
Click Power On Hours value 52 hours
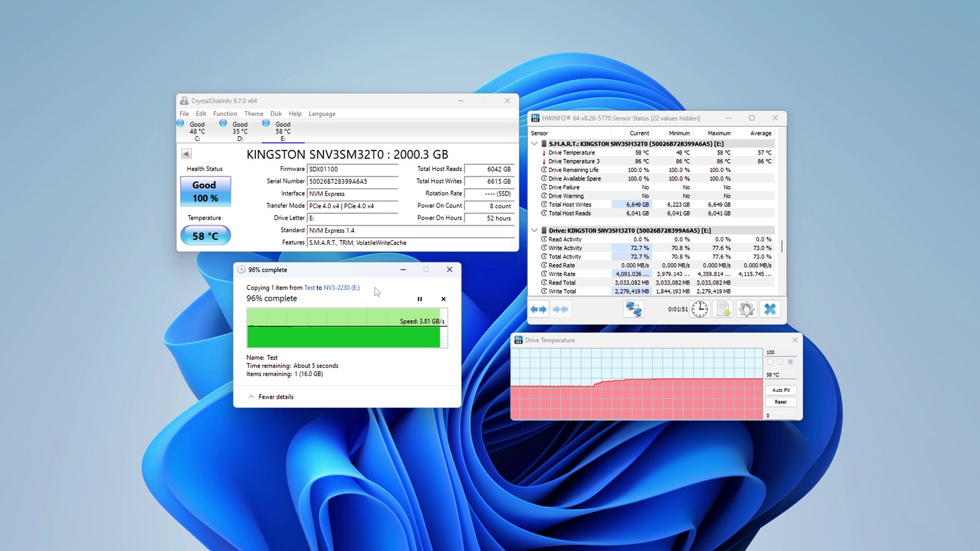(x=489, y=219)
